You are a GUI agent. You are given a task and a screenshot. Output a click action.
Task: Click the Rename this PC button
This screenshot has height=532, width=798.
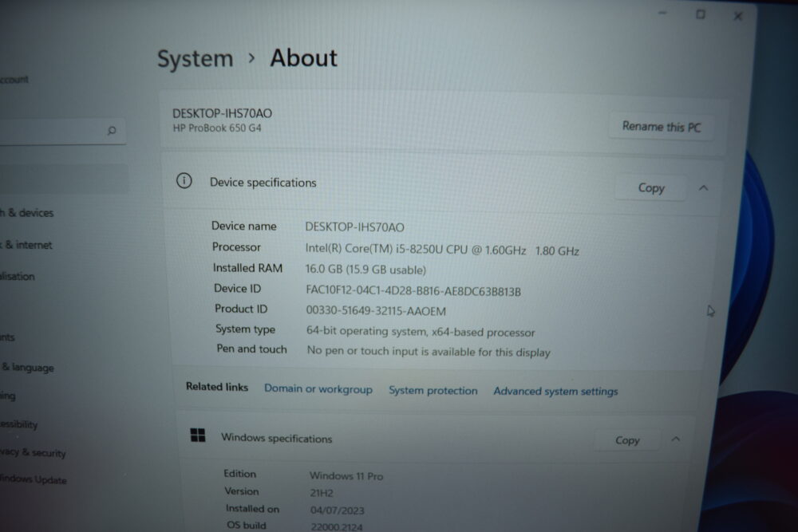click(x=661, y=126)
